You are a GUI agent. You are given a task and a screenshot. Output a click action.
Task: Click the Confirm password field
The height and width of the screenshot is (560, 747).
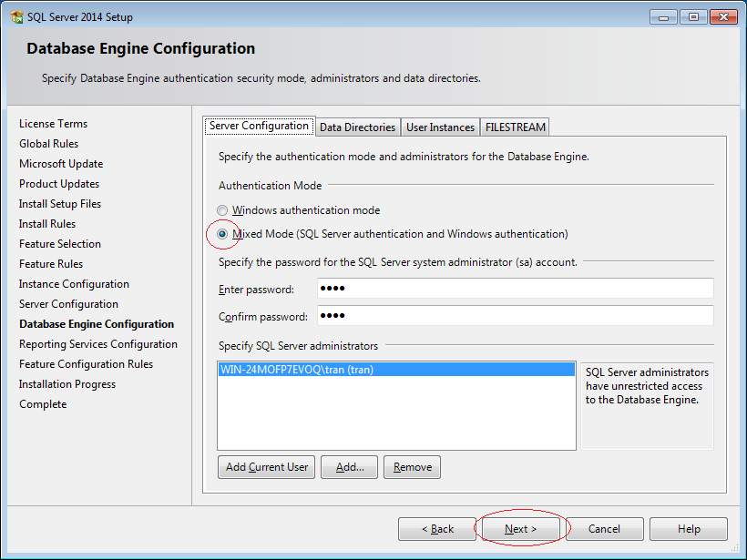(516, 315)
